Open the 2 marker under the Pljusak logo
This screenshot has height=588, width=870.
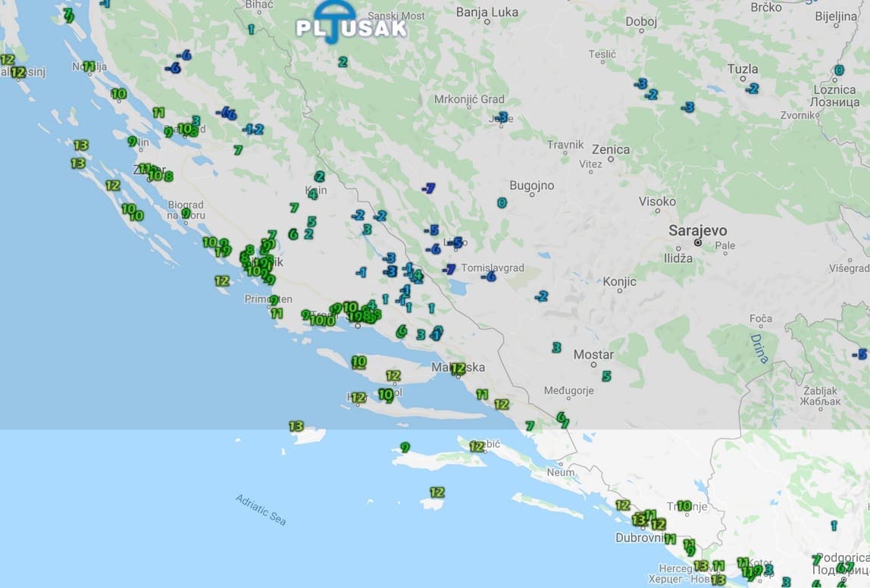343,62
